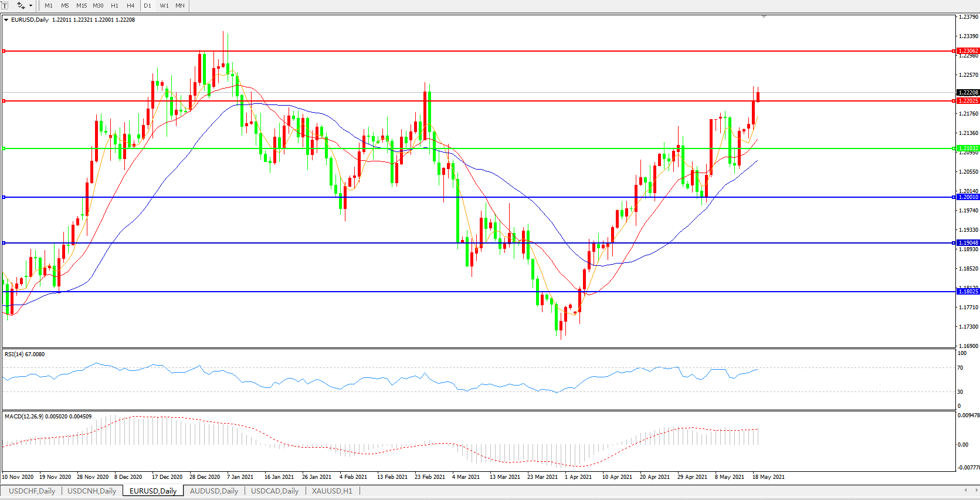This screenshot has width=980, height=500.
Task: Open the USDCHF,Daily chart tab
Action: [32, 491]
